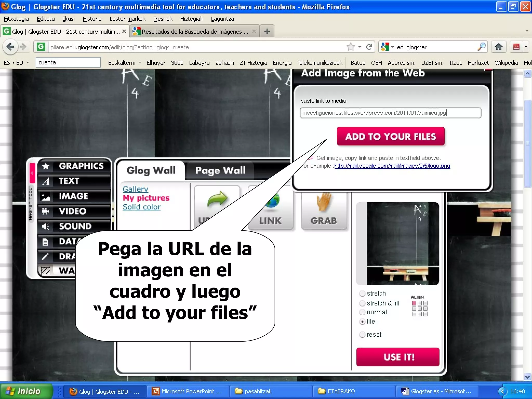Open the Solid color link

pos(142,207)
